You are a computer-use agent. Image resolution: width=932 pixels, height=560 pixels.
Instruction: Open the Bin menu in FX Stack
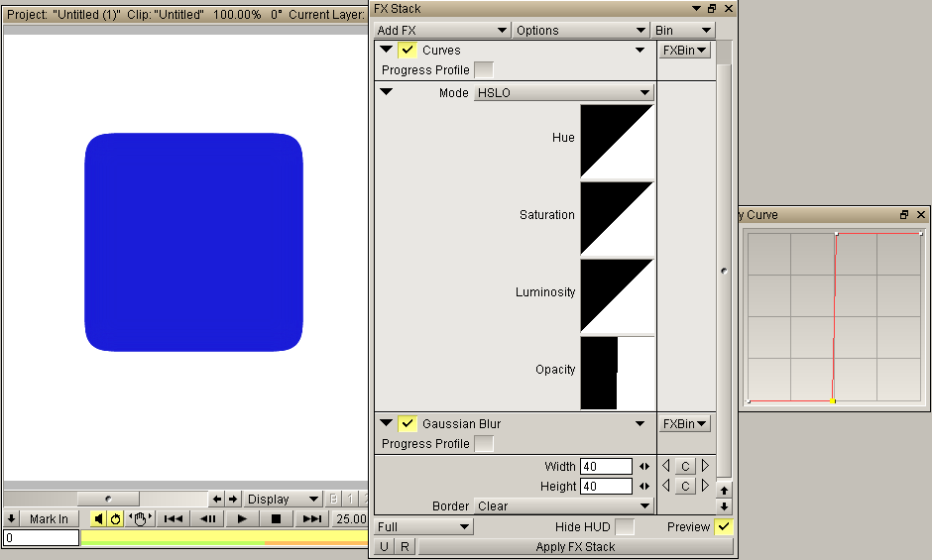683,31
